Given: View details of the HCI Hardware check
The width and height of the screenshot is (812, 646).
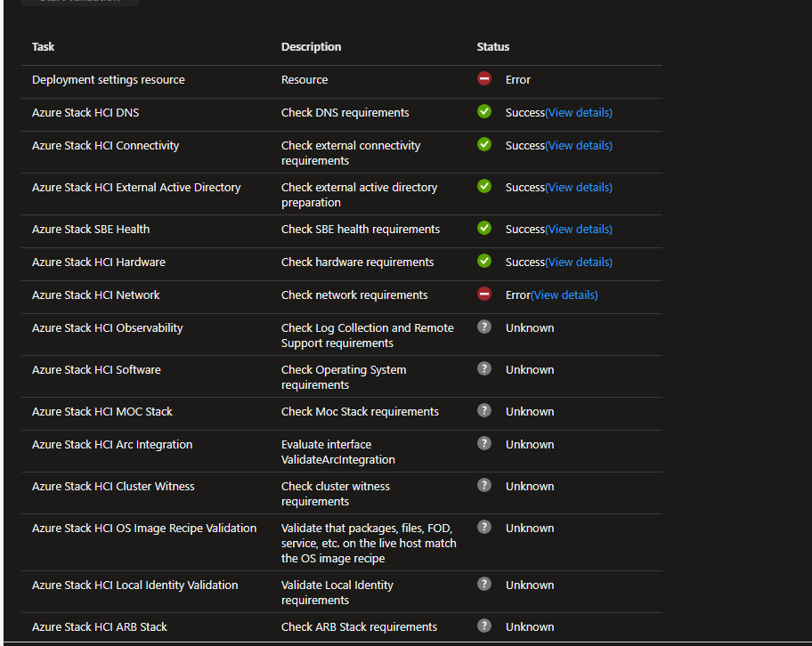Looking at the screenshot, I should (x=579, y=262).
